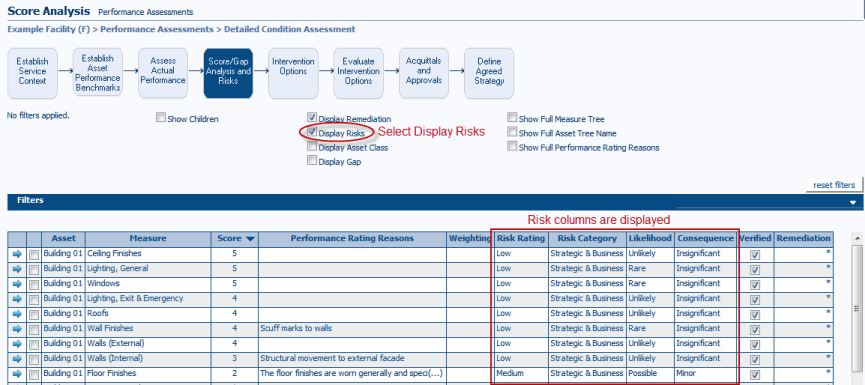Open Performance Assessments breadcrumb link
Viewport: 865px width, 385px height.
pos(157,29)
